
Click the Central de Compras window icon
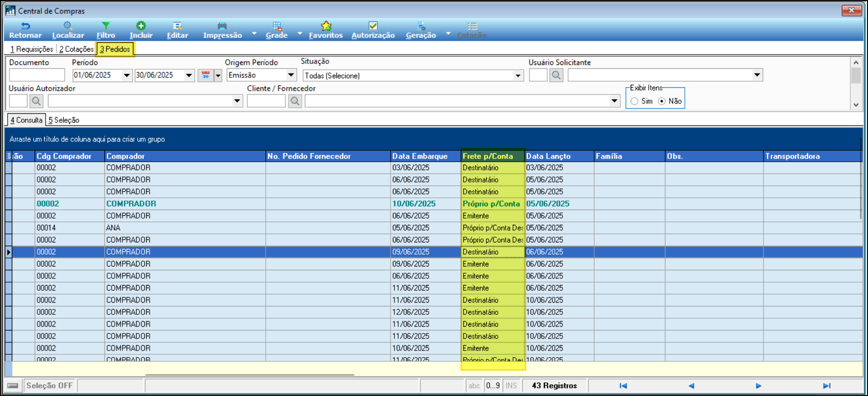tap(10, 10)
